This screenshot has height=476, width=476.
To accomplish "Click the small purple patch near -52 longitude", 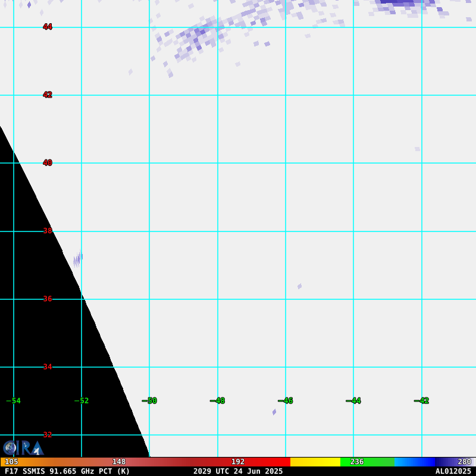I will [x=78, y=259].
